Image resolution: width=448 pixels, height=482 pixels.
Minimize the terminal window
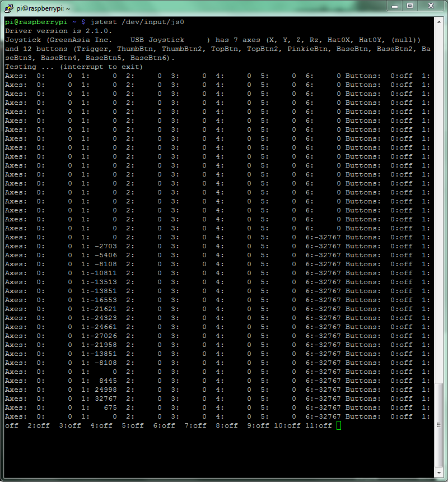(395, 6)
